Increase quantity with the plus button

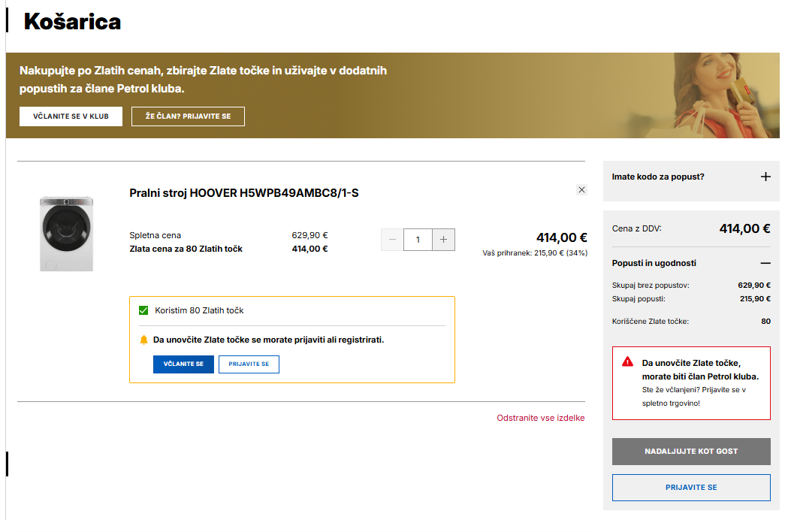[443, 240]
